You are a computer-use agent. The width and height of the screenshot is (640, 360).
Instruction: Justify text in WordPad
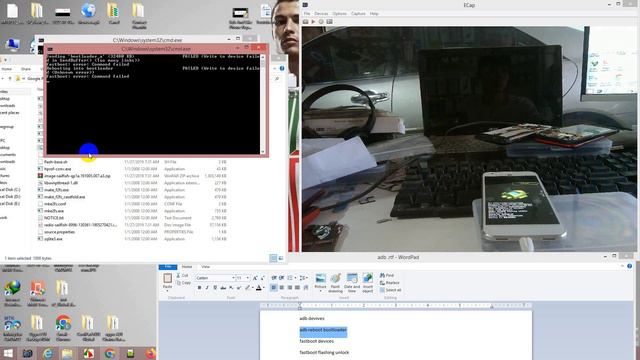pos(297,288)
